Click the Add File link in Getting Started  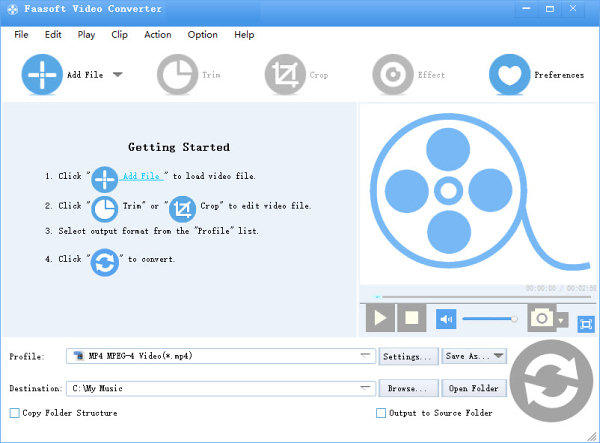[141, 176]
